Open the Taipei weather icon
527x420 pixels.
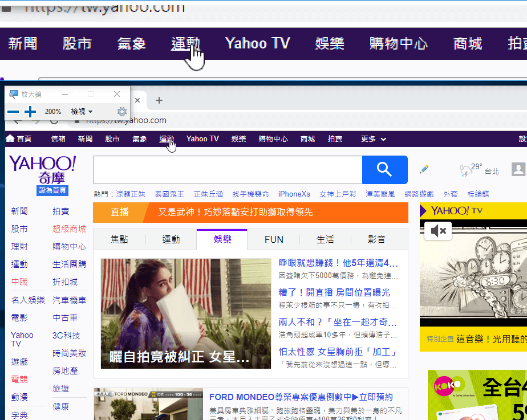466,170
